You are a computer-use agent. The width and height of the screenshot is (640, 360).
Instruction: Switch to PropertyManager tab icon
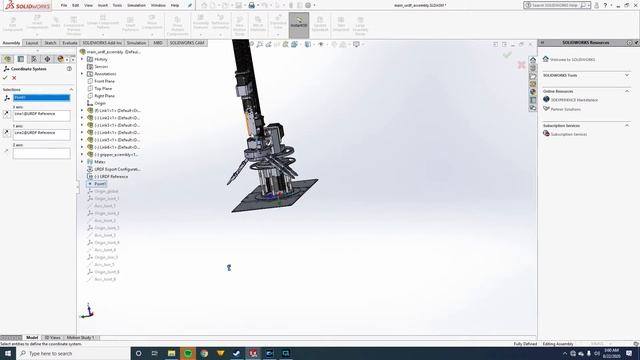click(21, 59)
